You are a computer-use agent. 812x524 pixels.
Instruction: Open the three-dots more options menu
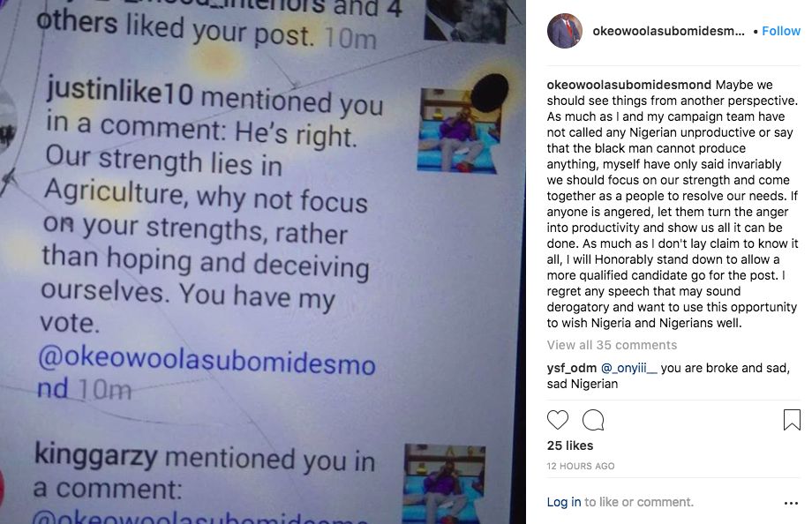(x=792, y=503)
